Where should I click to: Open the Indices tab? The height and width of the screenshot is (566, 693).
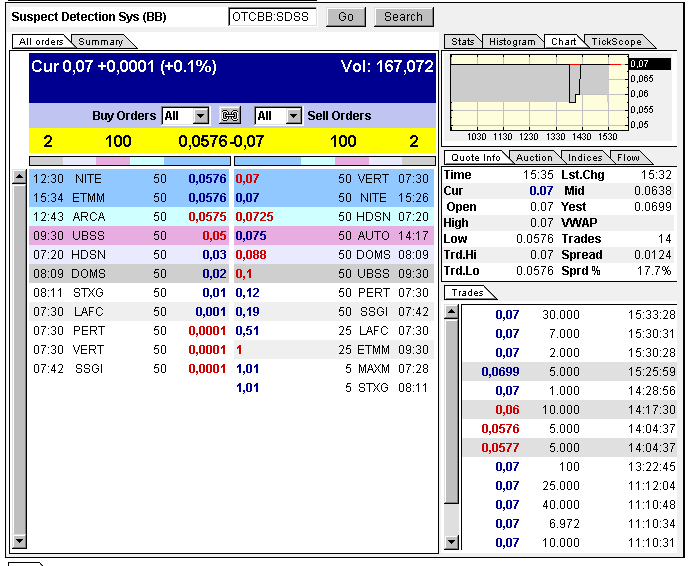[x=584, y=157]
